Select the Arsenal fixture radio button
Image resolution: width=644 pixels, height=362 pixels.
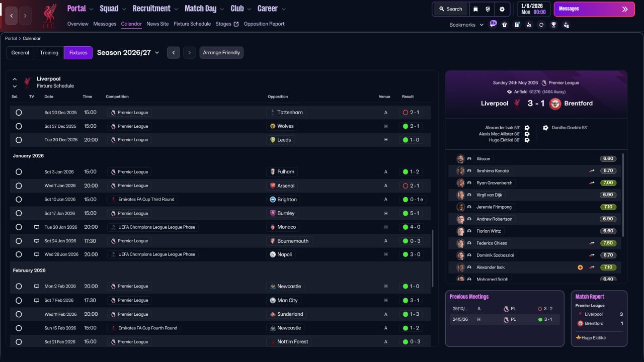(x=19, y=186)
